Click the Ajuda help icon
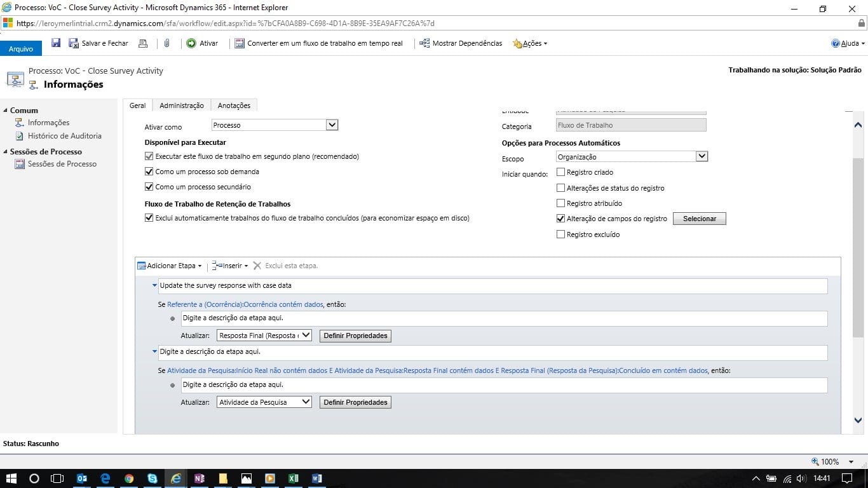Screen dimensions: 868x488 click(x=836, y=43)
